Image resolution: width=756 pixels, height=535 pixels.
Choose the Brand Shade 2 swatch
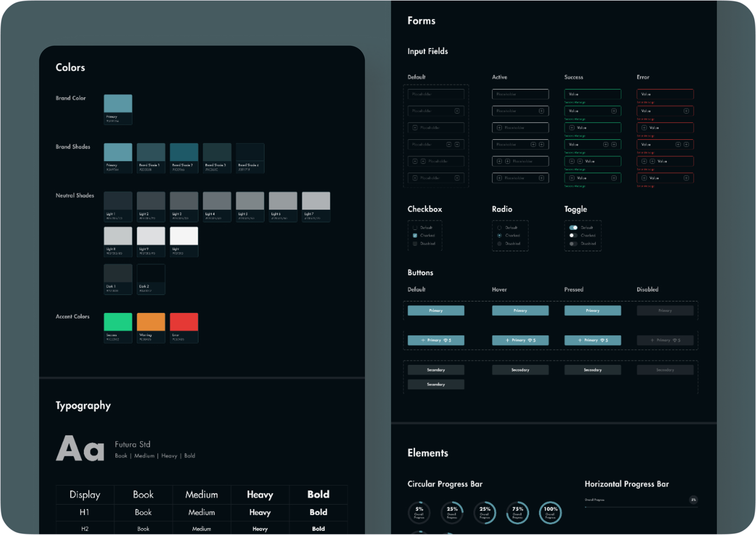[x=184, y=152]
